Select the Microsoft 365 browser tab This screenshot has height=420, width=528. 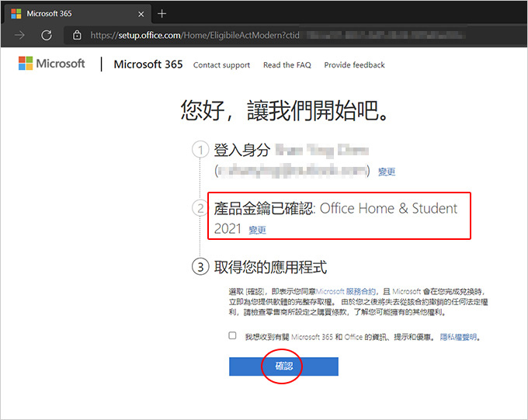(x=77, y=14)
